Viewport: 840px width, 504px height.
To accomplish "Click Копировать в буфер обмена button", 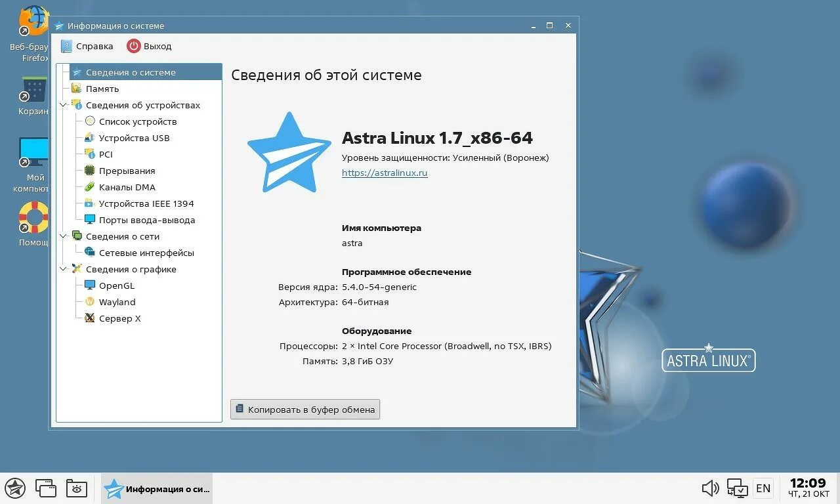I will (x=305, y=409).
